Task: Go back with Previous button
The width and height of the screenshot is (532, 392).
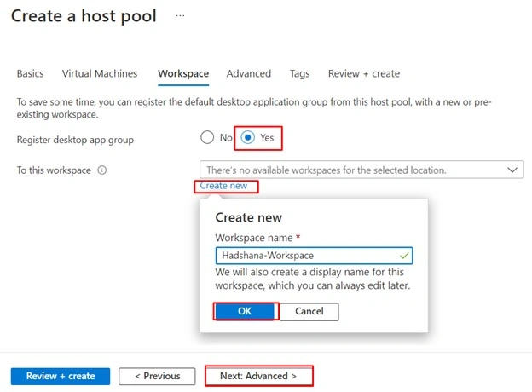Action: coord(157,376)
